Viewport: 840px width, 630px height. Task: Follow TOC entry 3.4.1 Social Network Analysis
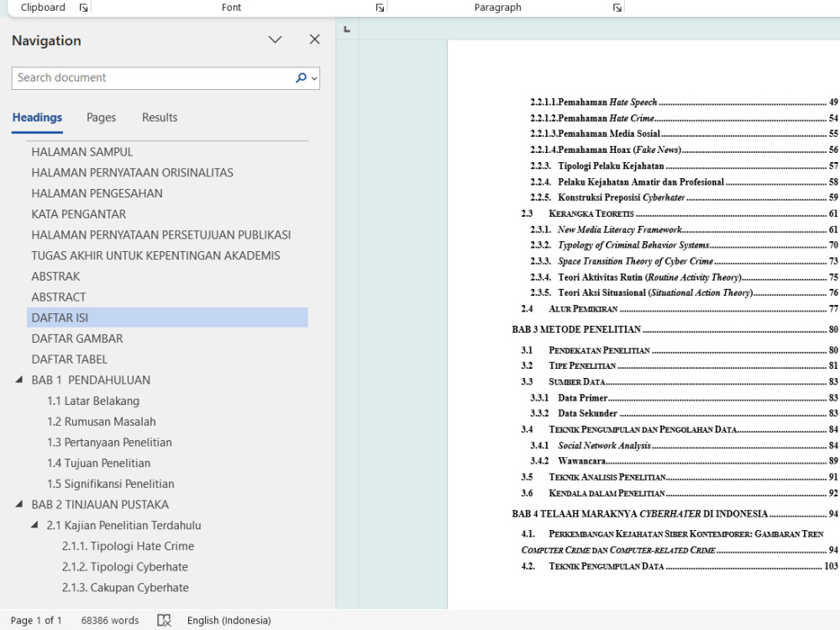[684, 446]
